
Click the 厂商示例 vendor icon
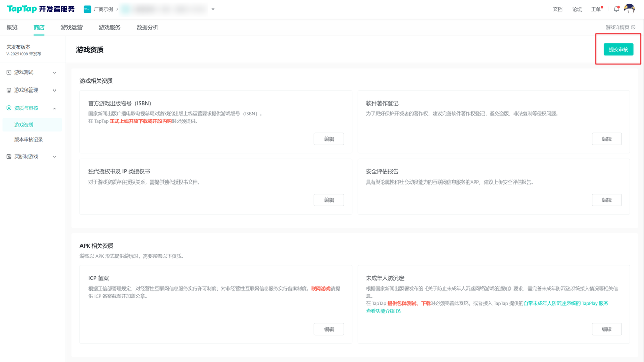pyautogui.click(x=87, y=9)
